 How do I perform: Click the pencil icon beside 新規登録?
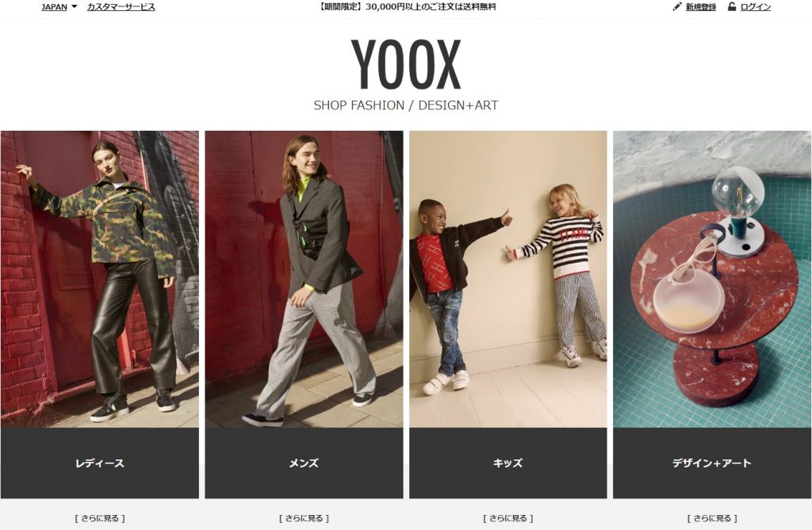(x=677, y=6)
